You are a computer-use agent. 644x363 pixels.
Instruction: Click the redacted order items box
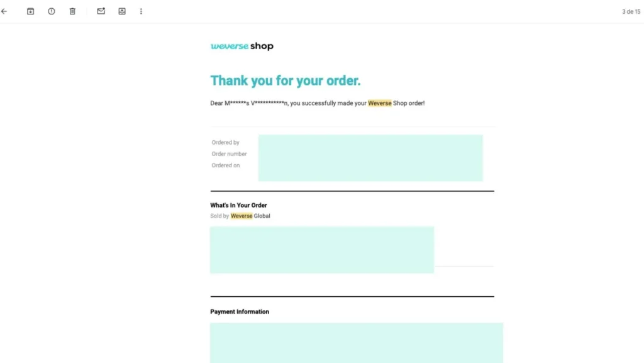click(x=322, y=250)
